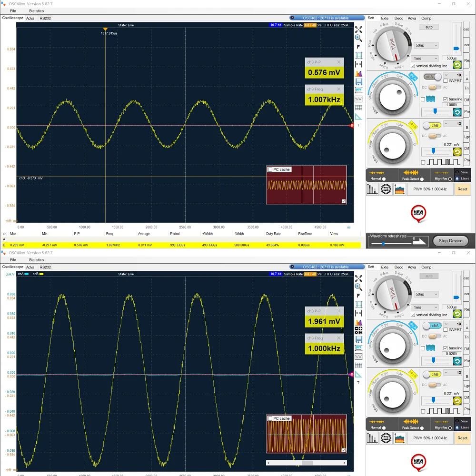The width and height of the screenshot is (476, 476).
Task: Switch to Adva tab beside Oscilloscope in top window
Action: [30, 18]
